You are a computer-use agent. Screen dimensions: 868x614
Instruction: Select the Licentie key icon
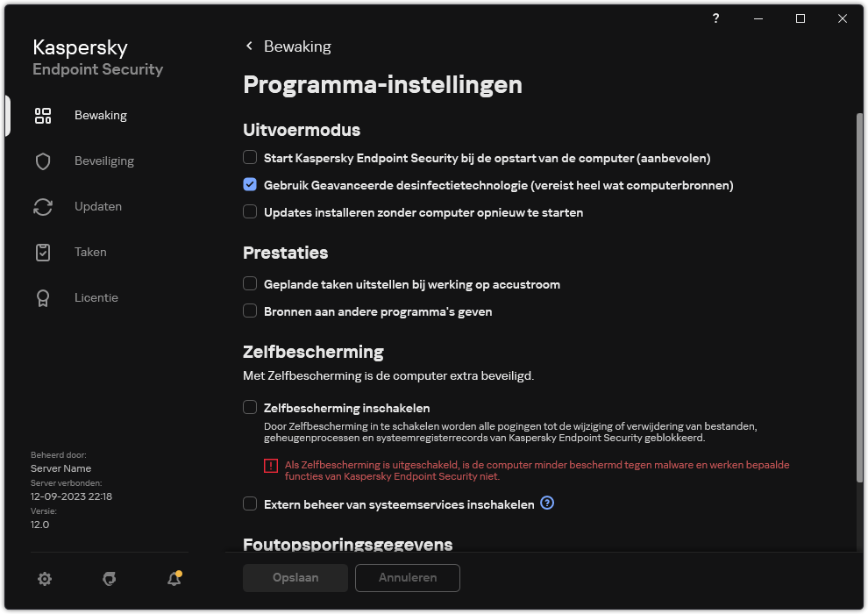point(42,297)
